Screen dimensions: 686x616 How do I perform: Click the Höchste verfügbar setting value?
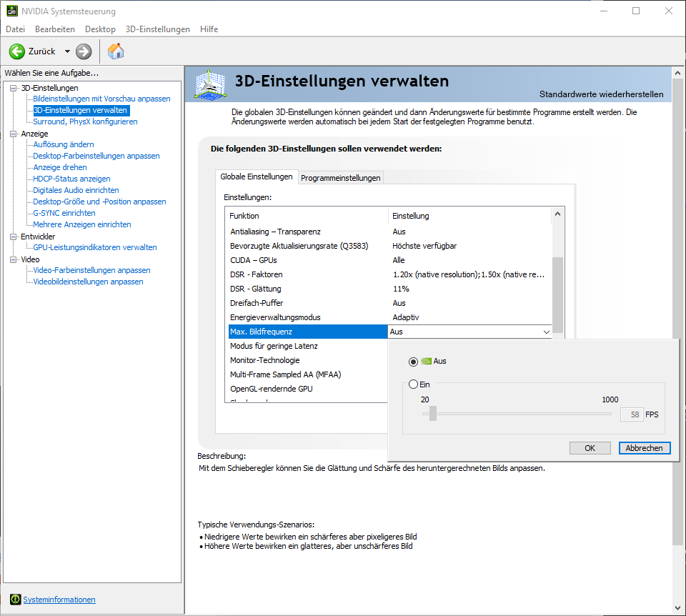coord(424,246)
